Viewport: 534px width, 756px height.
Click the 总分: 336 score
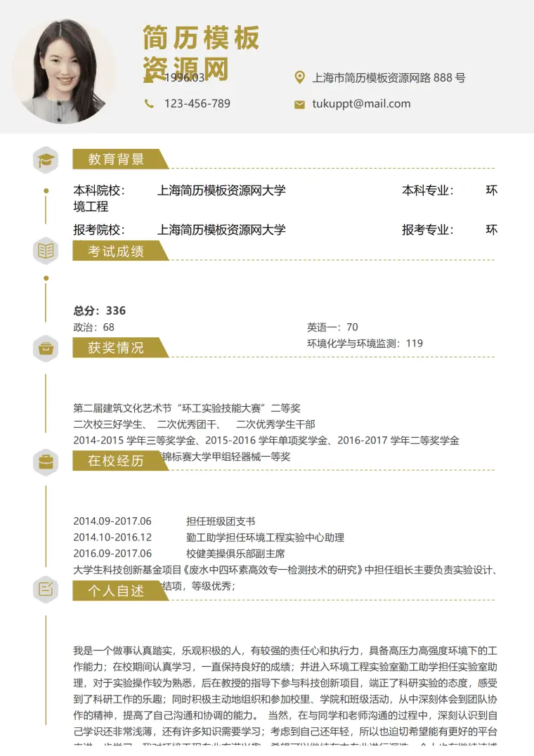tap(99, 311)
